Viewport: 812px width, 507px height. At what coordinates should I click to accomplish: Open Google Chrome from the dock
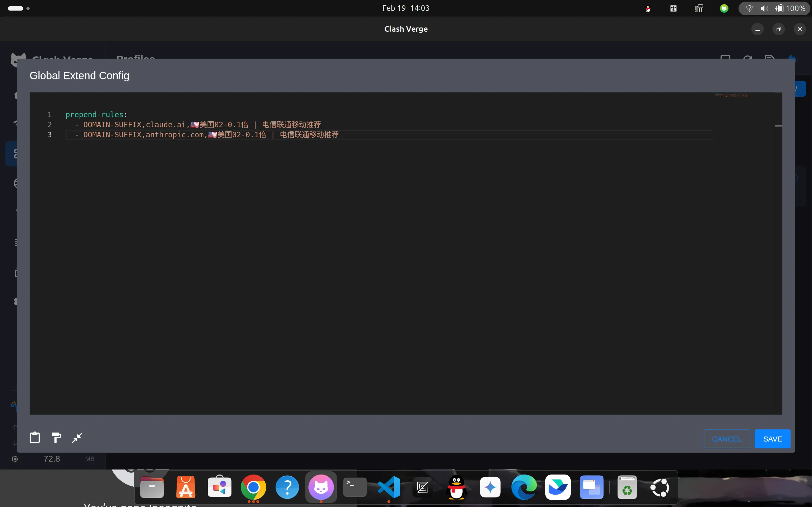pyautogui.click(x=253, y=487)
